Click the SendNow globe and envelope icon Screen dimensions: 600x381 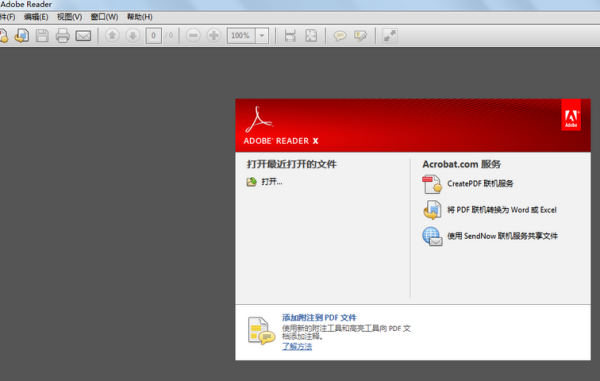click(x=432, y=236)
